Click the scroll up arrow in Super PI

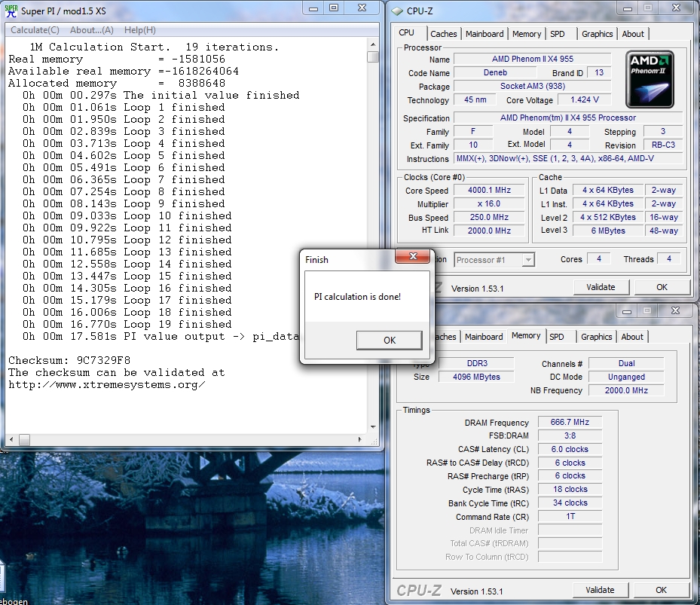coord(373,44)
